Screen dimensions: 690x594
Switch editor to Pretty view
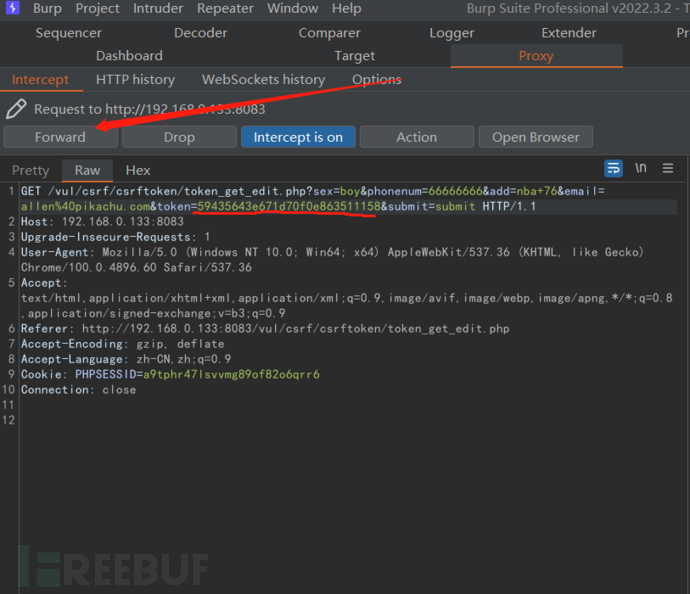click(31, 170)
